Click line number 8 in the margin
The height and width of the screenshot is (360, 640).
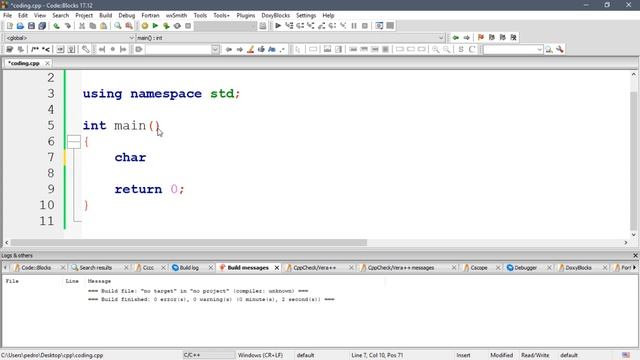click(x=51, y=173)
